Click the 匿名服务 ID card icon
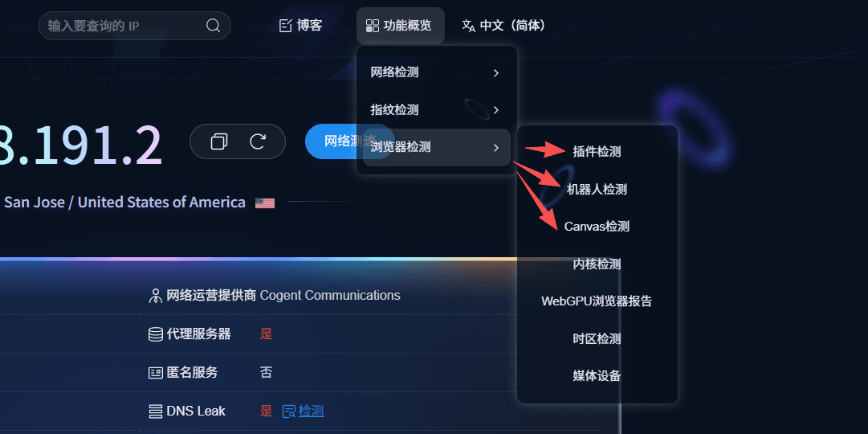 [156, 372]
